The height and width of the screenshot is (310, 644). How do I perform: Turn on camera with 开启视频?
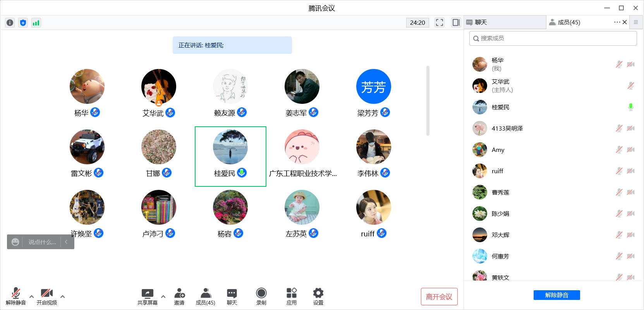(47, 296)
